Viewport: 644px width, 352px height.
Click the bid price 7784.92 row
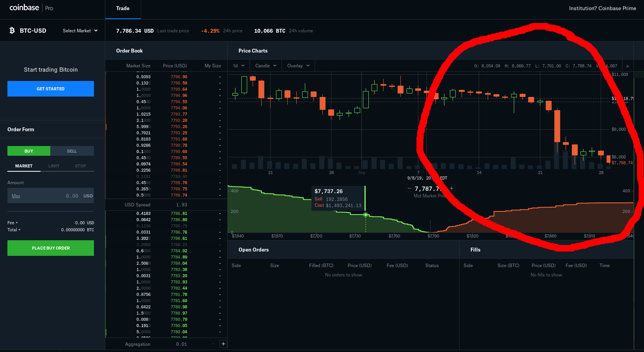[166, 251]
